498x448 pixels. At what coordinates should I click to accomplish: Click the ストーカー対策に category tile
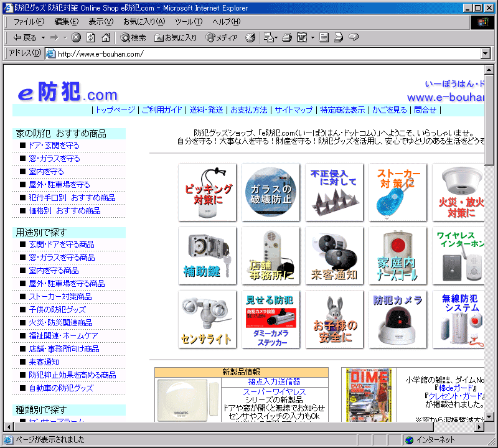398,192
